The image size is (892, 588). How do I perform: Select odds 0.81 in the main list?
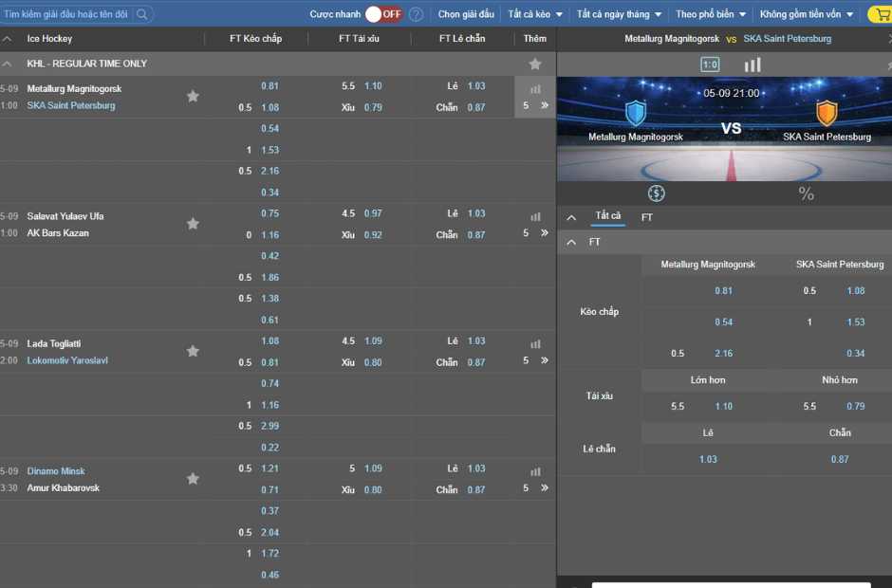tap(269, 86)
